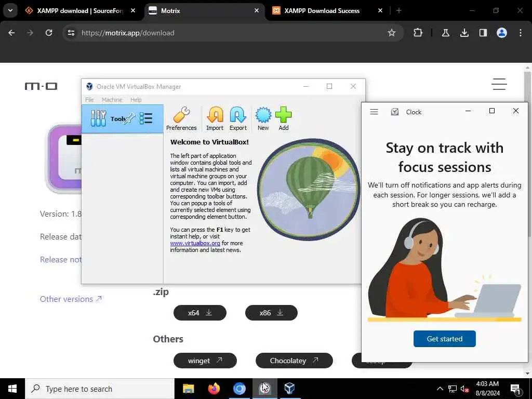This screenshot has height=399, width=532.
Task: Toggle the browser side panel
Action: pos(483,33)
